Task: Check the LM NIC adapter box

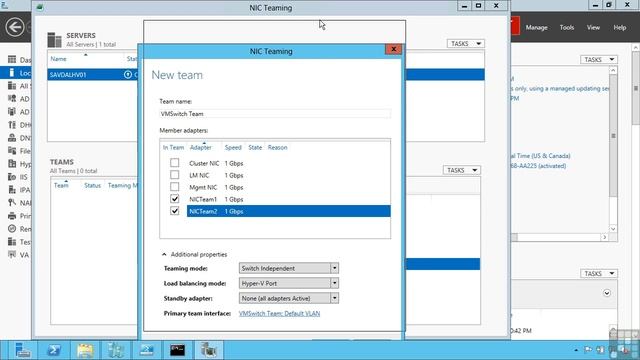Action: (x=175, y=175)
